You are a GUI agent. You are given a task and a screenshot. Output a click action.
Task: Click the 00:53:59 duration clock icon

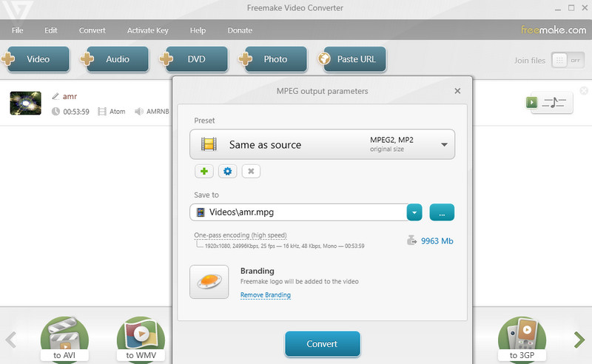pyautogui.click(x=55, y=112)
